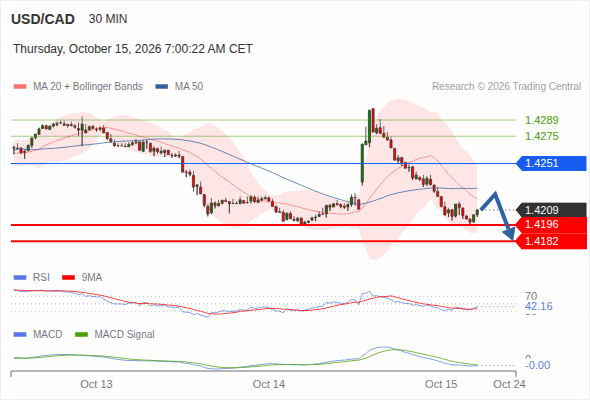Click the red 1.4182 support price tag
Screen dimensions: 590x400
[552, 241]
